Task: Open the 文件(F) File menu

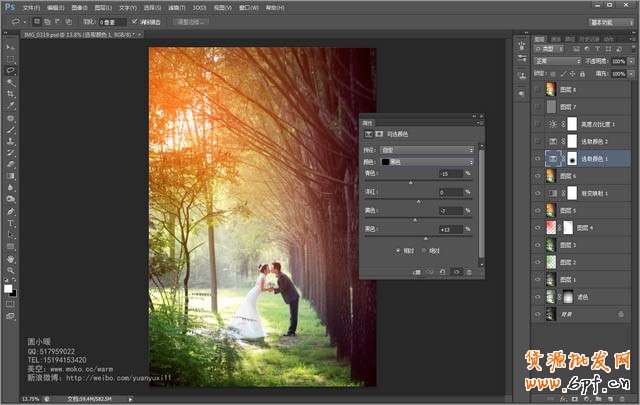Action: click(30, 6)
